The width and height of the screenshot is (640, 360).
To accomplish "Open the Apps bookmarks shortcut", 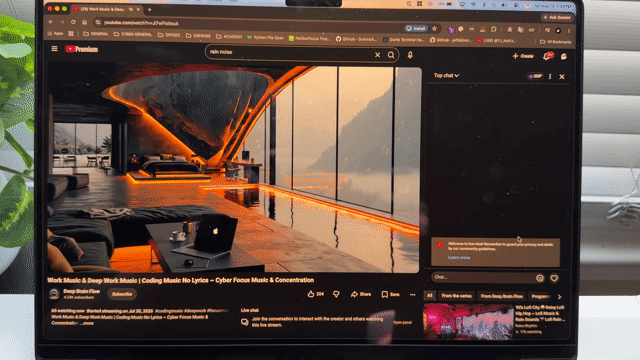I will pos(55,33).
